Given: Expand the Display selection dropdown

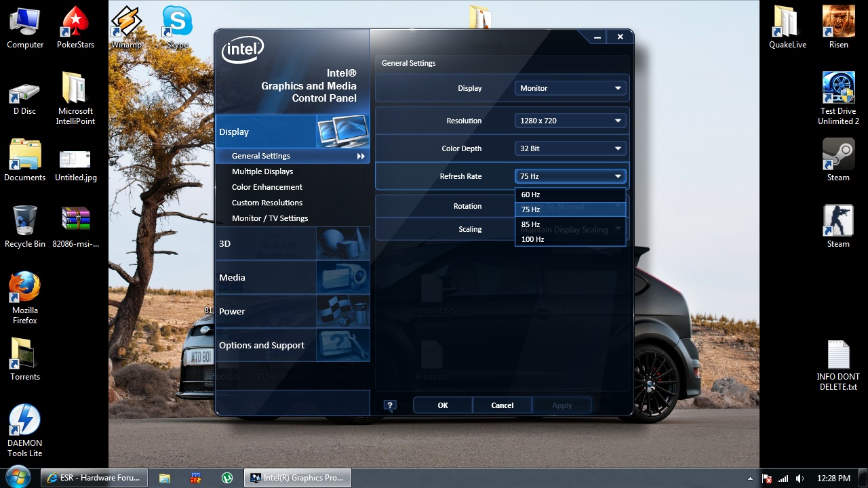Looking at the screenshot, I should tap(570, 88).
